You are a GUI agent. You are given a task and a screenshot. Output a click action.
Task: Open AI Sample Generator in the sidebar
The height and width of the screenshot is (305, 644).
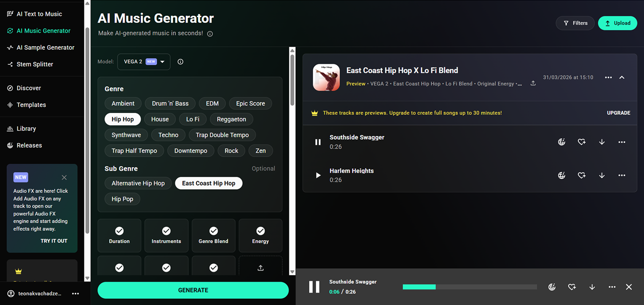[41, 47]
